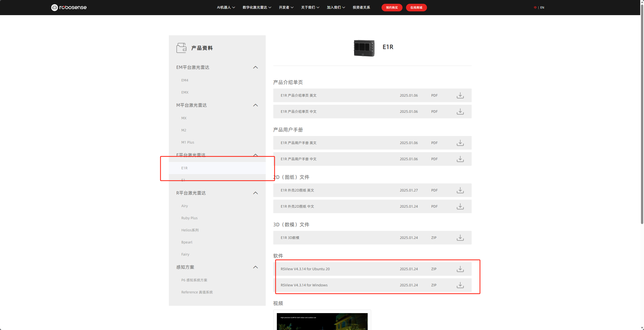644x330 pixels.
Task: Download RSView V4.3.14 for Ubuntu 20
Action: pos(460,269)
